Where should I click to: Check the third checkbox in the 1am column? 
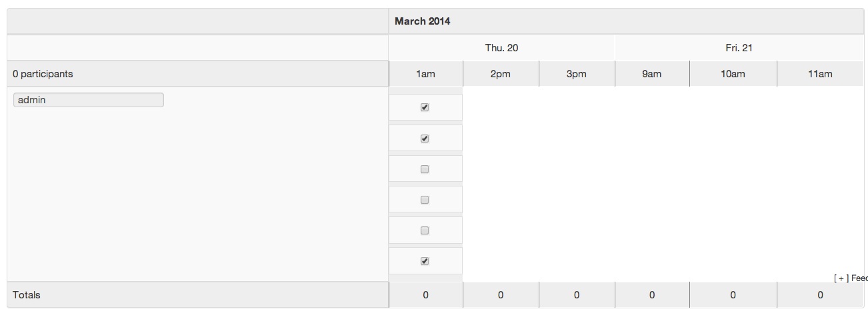[425, 169]
